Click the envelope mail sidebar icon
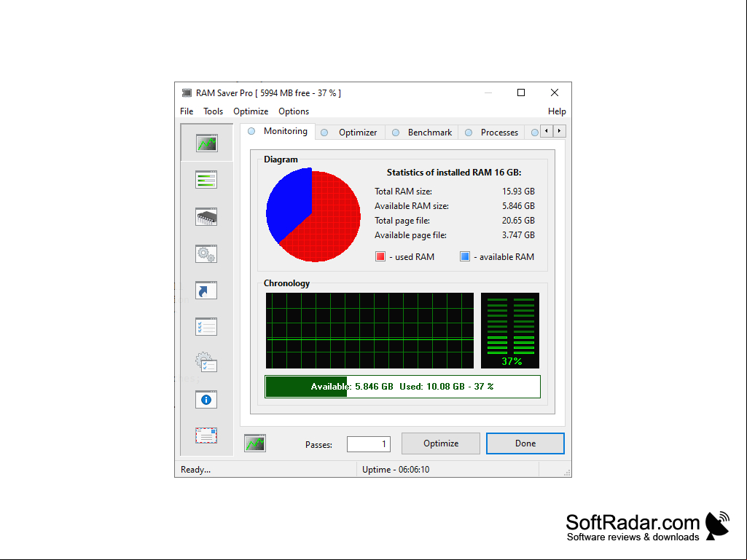Viewport: 747px width, 560px height. [206, 435]
